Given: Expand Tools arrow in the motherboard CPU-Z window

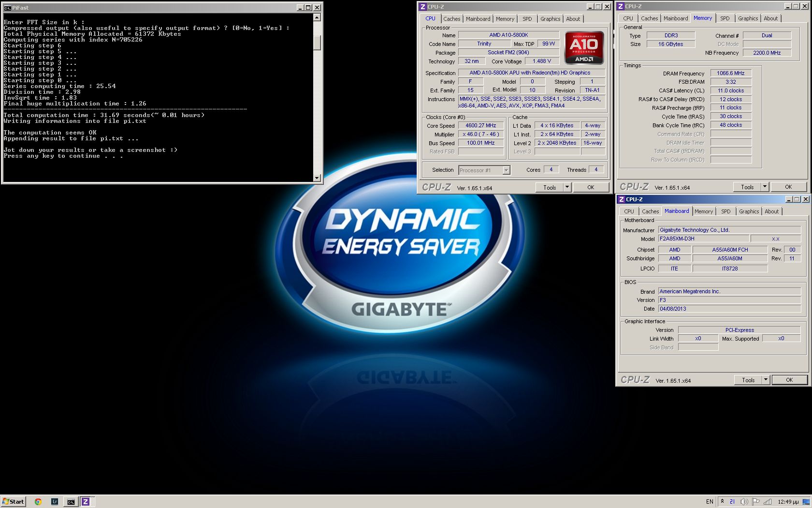Looking at the screenshot, I should point(766,380).
